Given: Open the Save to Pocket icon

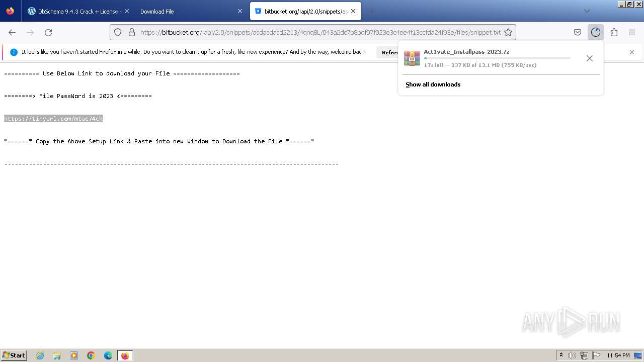Looking at the screenshot, I should tap(578, 32).
